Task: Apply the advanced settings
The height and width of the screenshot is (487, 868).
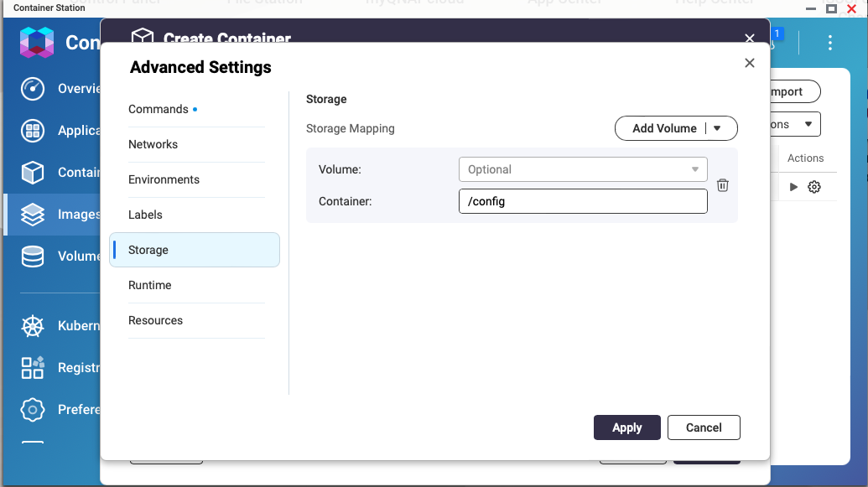Action: 627,427
